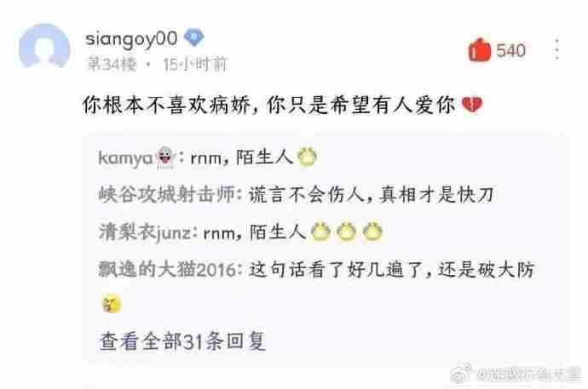The width and height of the screenshot is (588, 389).
Task: Click the broken heart emoji in comment
Action: (x=471, y=105)
